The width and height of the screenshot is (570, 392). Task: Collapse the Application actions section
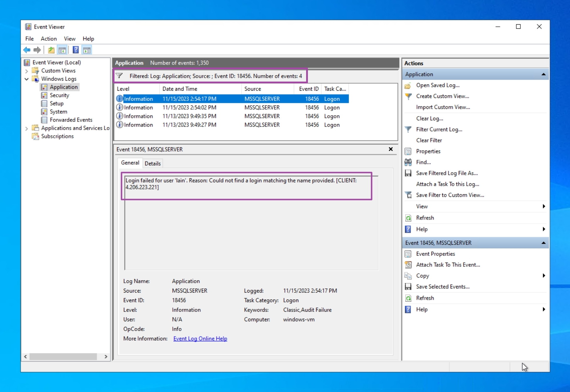pos(543,74)
